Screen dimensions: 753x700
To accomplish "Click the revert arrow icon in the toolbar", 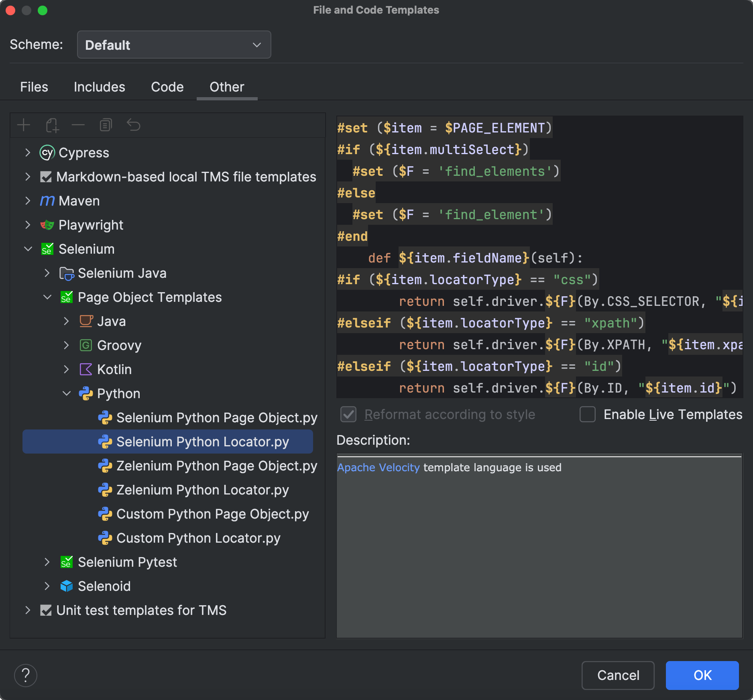I will (x=134, y=125).
